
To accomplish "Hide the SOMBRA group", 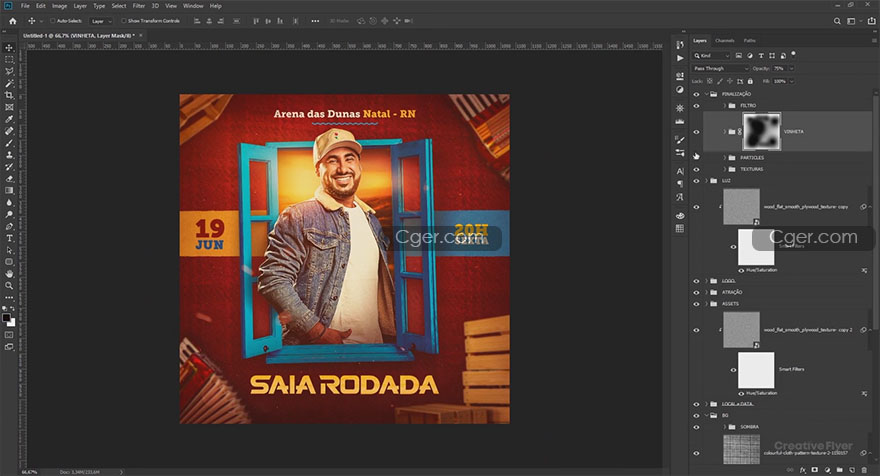I will 696,427.
